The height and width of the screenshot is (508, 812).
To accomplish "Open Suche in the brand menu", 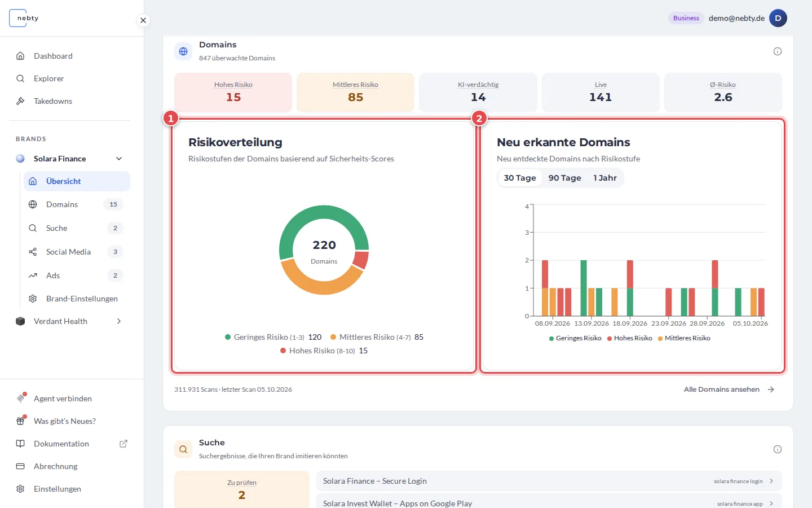I will point(77,228).
